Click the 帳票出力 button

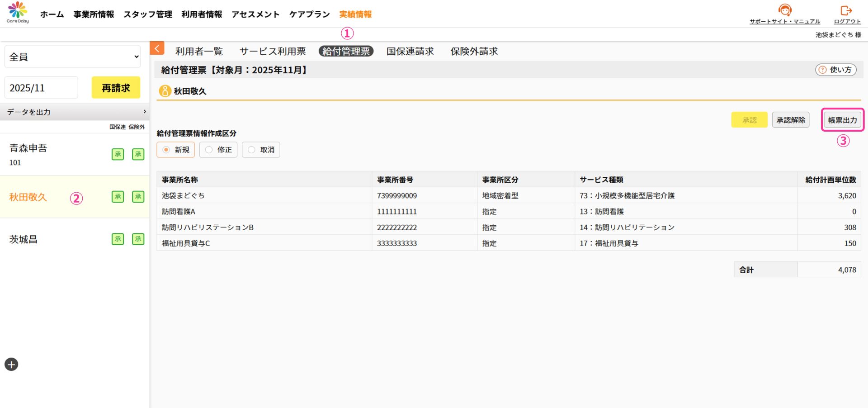coord(842,120)
